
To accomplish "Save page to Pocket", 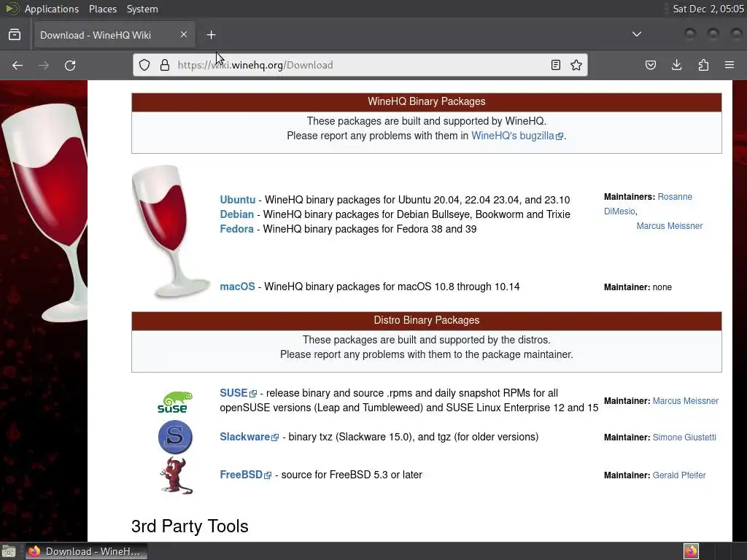I will [650, 65].
